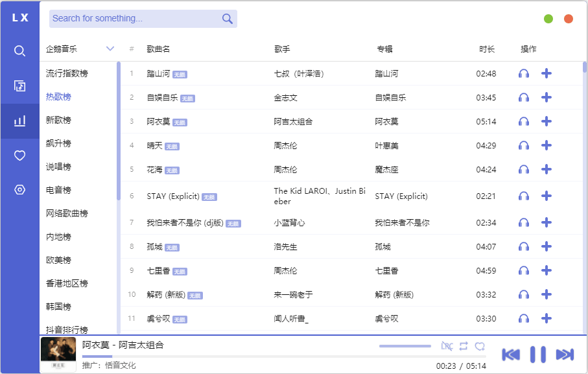Click the volume slider bar
The width and height of the screenshot is (588, 374).
coord(405,346)
